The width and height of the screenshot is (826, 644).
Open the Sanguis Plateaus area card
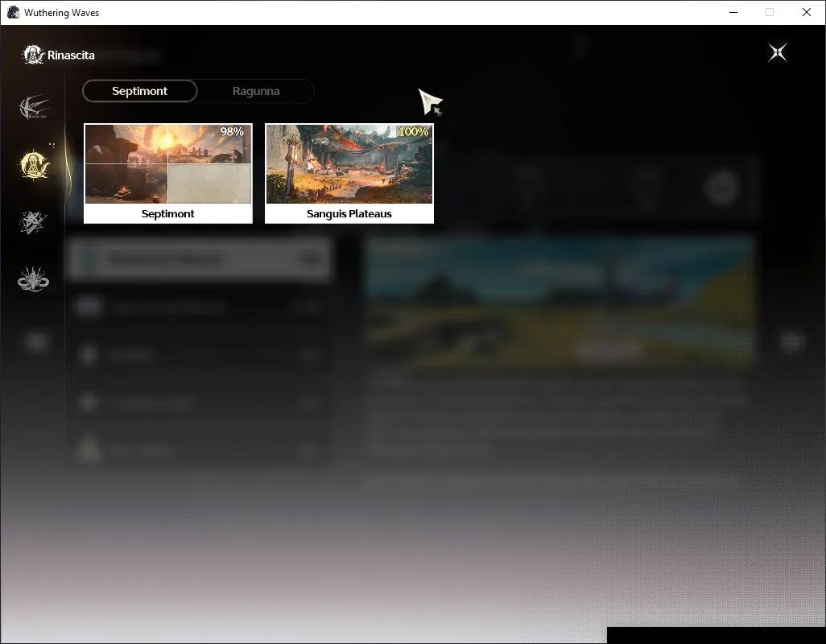[x=349, y=173]
